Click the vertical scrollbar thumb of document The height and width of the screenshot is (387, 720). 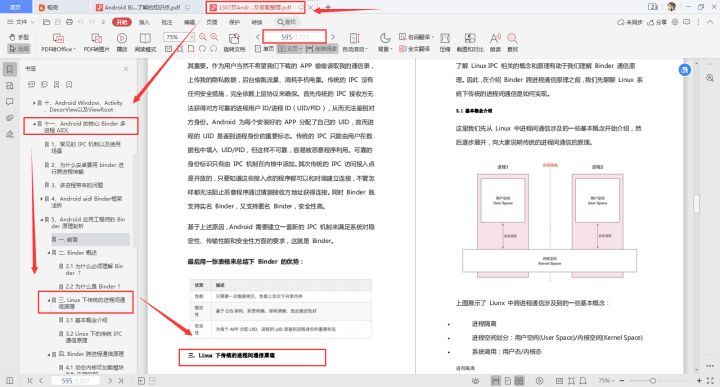click(x=697, y=204)
